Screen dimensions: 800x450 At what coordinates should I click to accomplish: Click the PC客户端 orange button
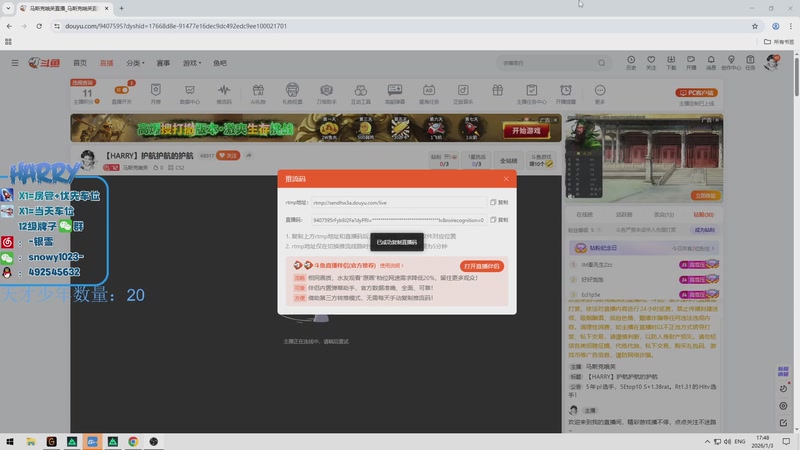point(696,92)
